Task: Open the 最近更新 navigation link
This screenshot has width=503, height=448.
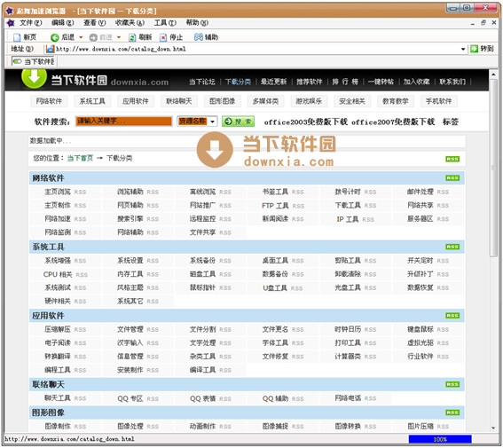Action: tap(273, 82)
